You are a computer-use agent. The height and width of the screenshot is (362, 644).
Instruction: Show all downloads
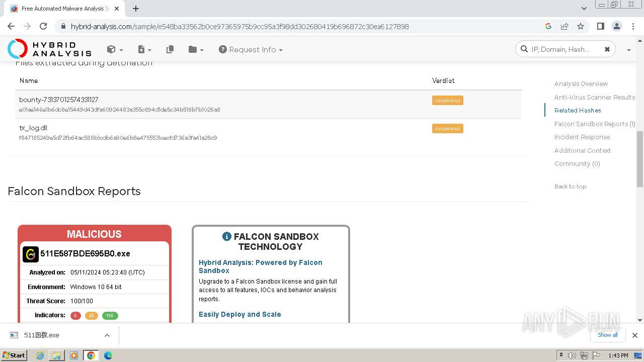coord(607,335)
